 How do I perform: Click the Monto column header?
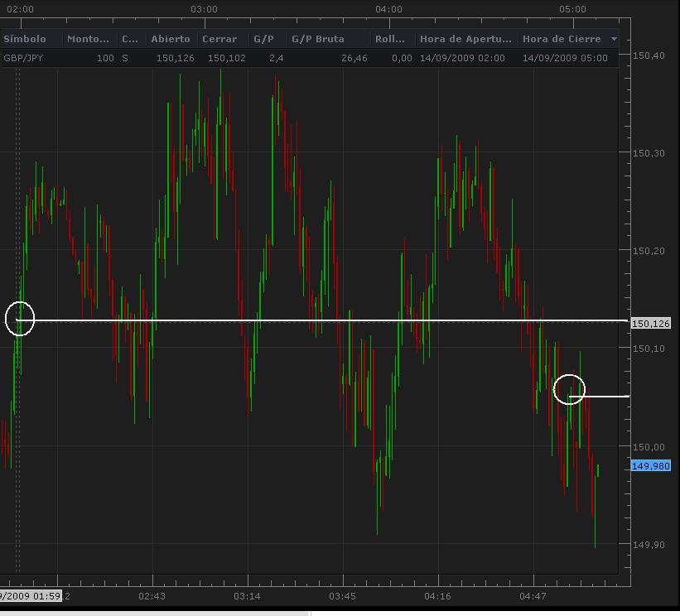pyautogui.click(x=87, y=39)
